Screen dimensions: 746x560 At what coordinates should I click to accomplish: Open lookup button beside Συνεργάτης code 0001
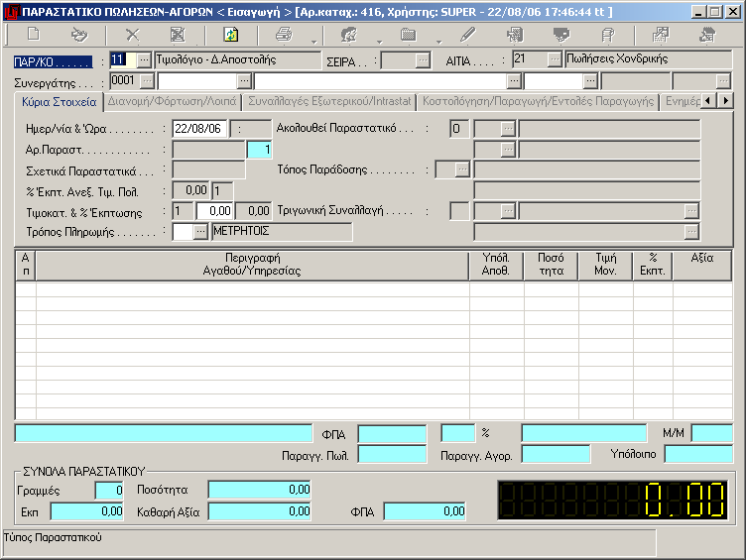[148, 81]
